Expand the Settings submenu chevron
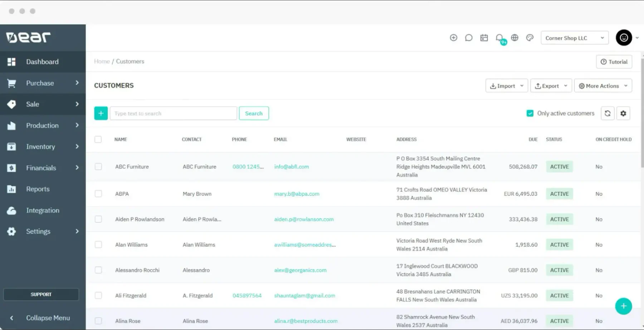This screenshot has height=330, width=644. tap(77, 231)
